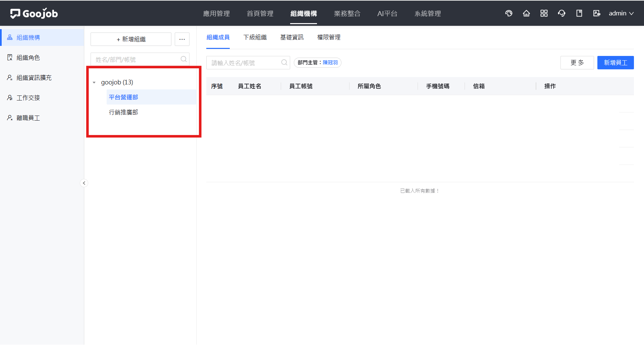The width and height of the screenshot is (644, 346).
Task: Open the theme palette icon
Action: pyautogui.click(x=509, y=13)
